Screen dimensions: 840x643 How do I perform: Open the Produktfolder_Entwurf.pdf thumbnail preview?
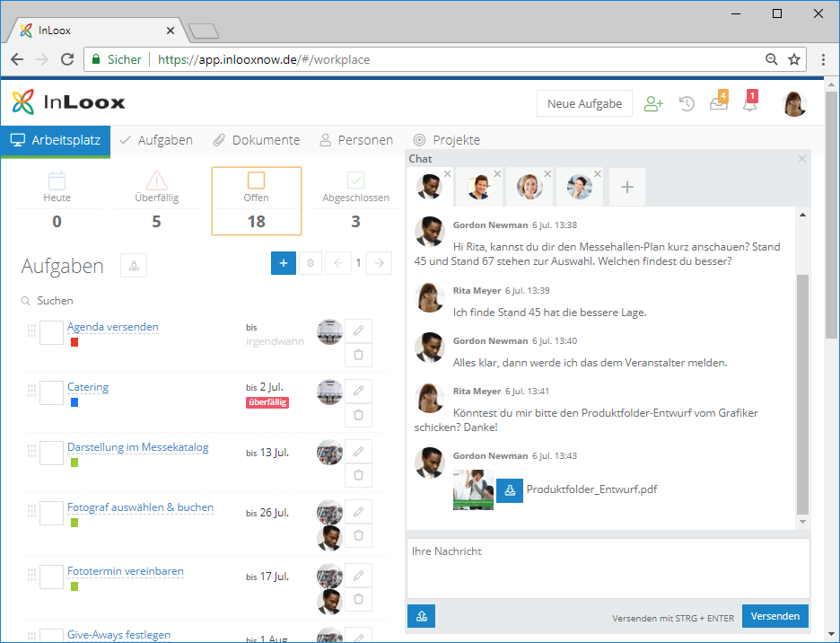click(473, 489)
